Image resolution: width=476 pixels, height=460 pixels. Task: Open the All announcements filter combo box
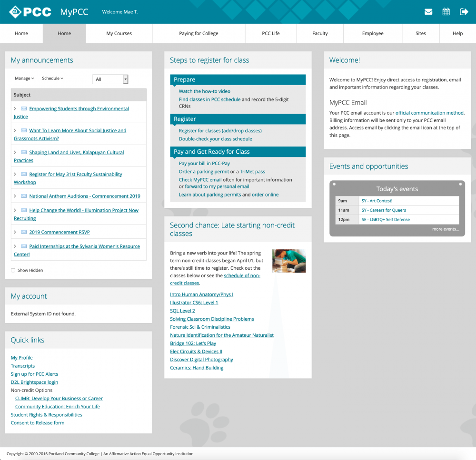pyautogui.click(x=110, y=79)
